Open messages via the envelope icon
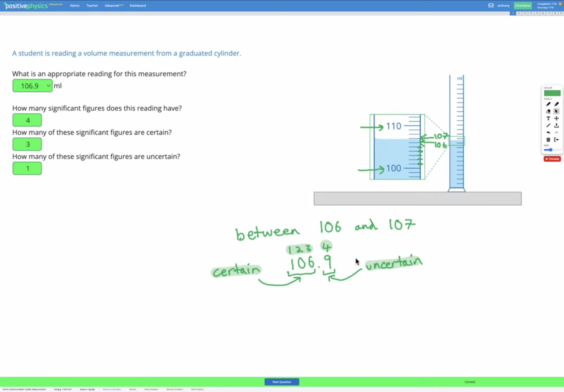Viewport: 564px width, 392px height. click(491, 5)
